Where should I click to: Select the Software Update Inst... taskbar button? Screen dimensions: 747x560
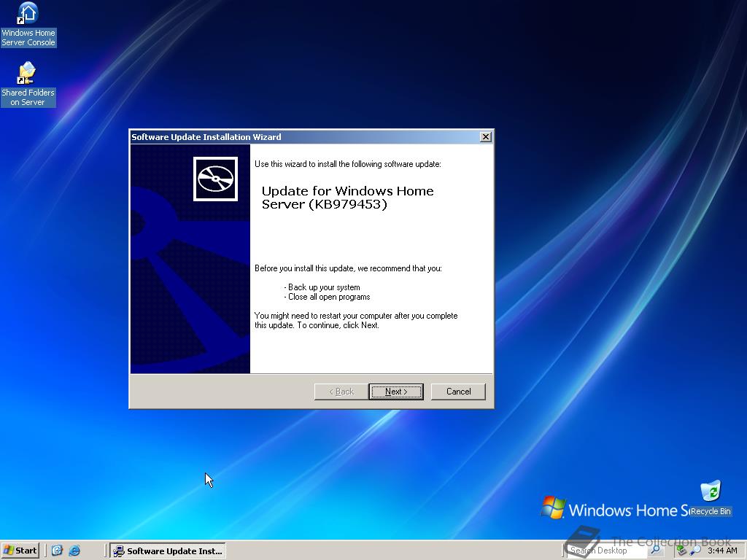pos(168,551)
